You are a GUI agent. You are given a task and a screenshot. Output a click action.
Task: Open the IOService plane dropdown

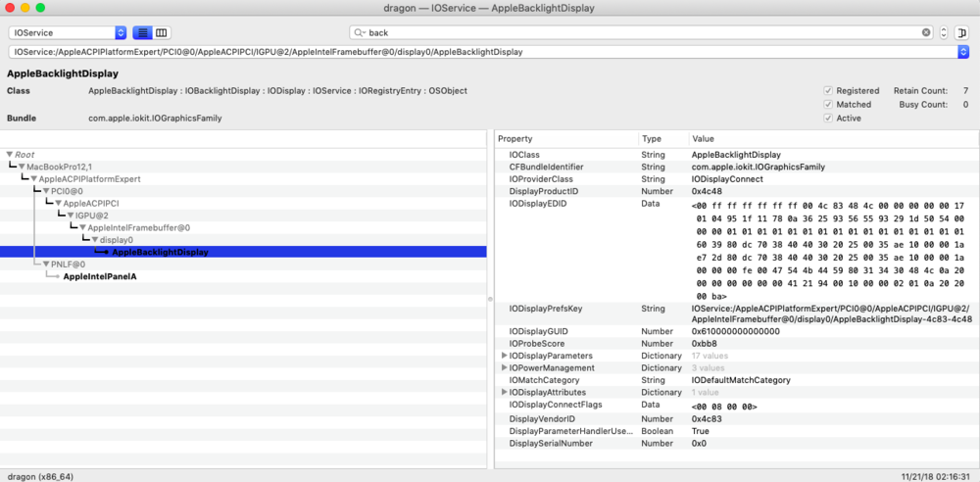point(68,32)
